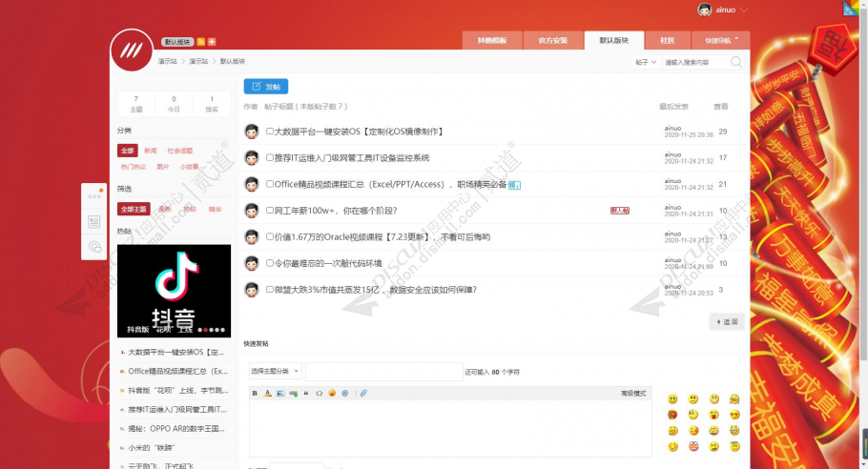Click the search box 请输入搜索内容
The height and width of the screenshot is (469, 868).
coord(696,63)
